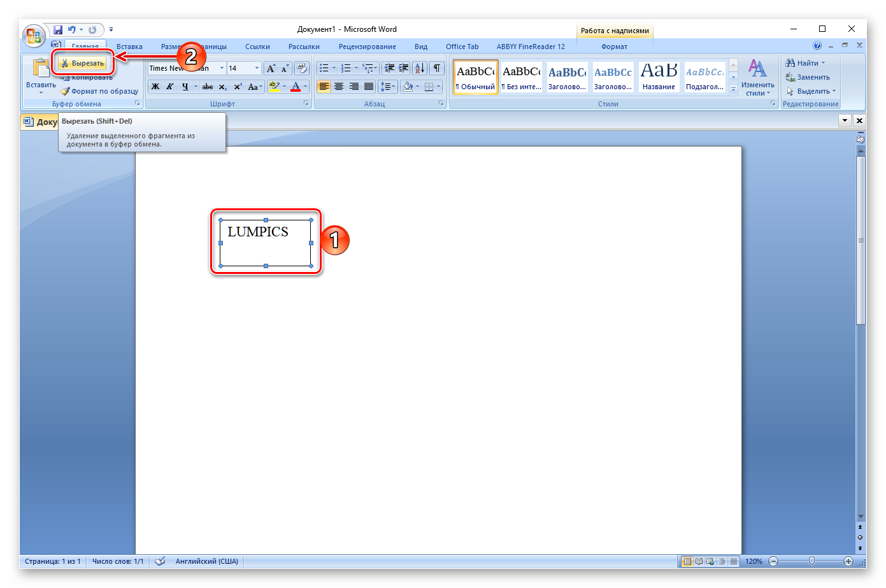Open the Office round button menu

pyautogui.click(x=33, y=36)
